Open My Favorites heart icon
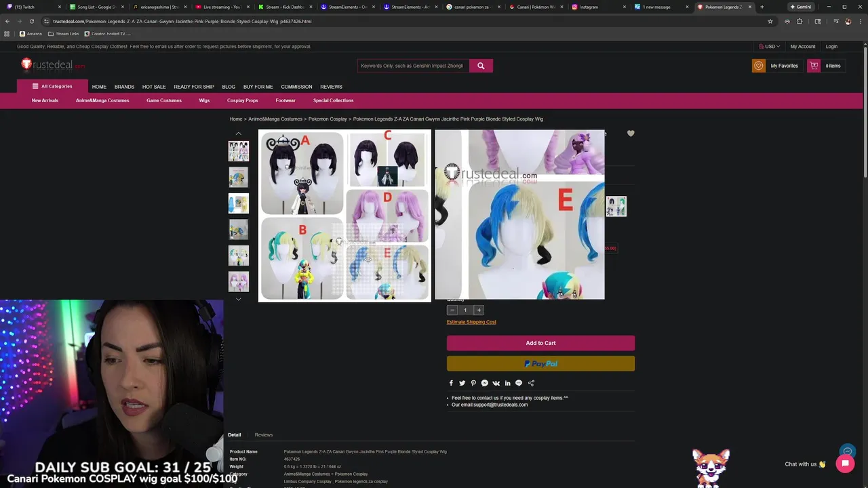Viewport: 868px width, 488px height. (x=759, y=66)
